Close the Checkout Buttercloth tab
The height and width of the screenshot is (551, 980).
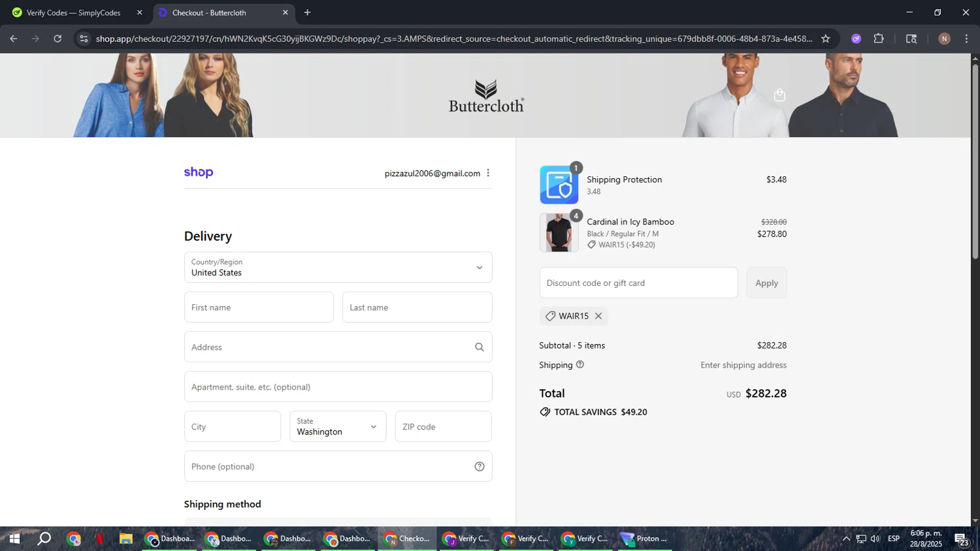click(x=285, y=12)
